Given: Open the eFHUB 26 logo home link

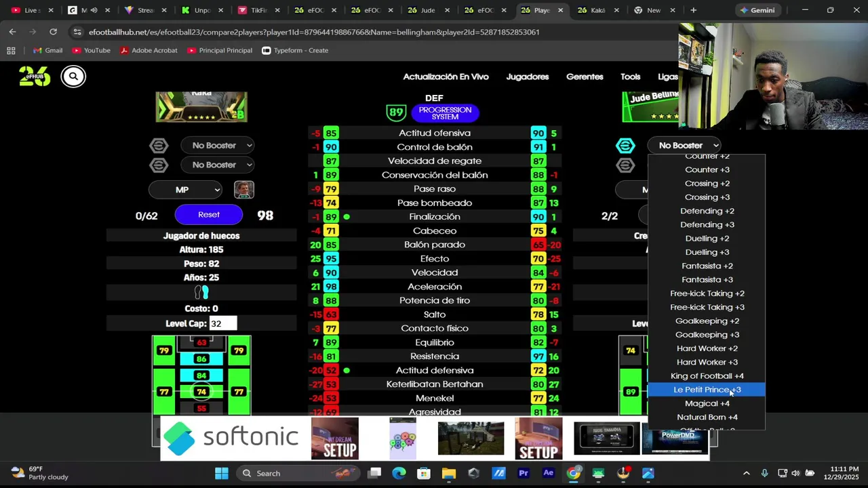Looking at the screenshot, I should [35, 76].
